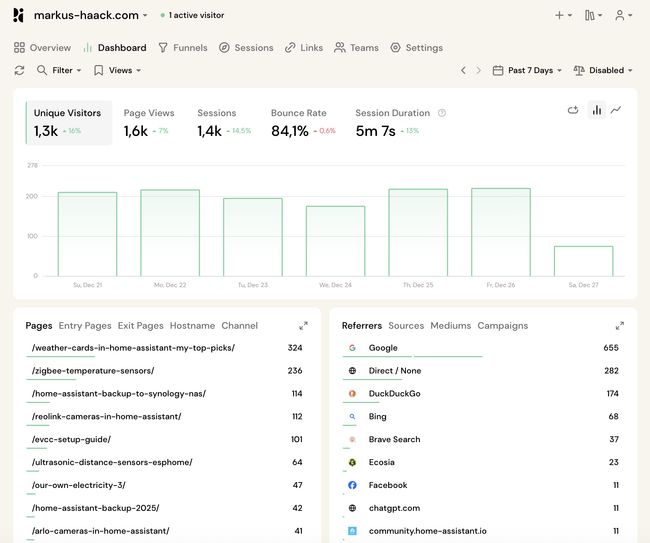Open the Past 7 Days date picker
This screenshot has height=543, width=650.
point(527,70)
